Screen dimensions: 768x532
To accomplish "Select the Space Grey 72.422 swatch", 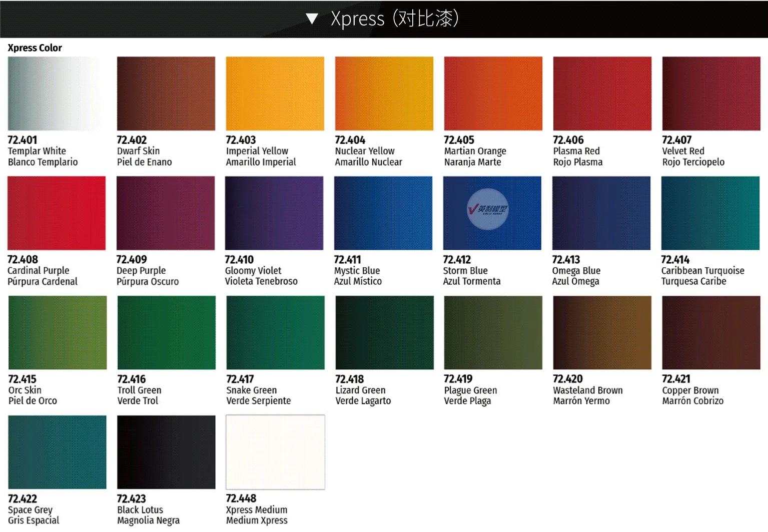I will click(x=58, y=452).
